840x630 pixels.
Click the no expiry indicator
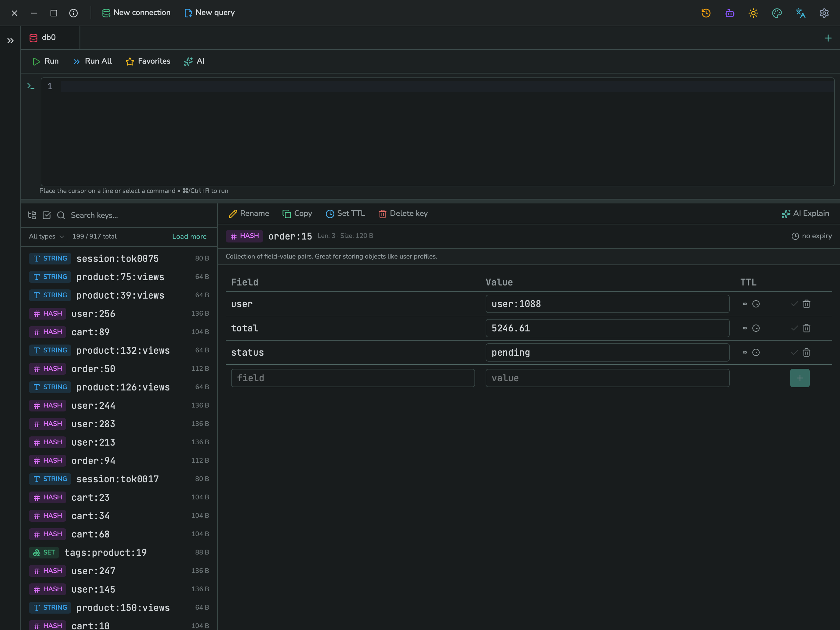pyautogui.click(x=811, y=236)
